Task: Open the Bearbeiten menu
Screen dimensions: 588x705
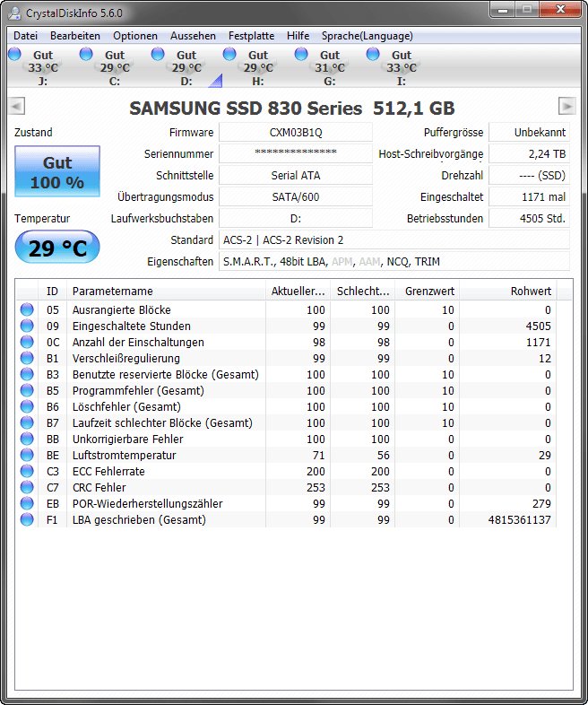Action: pos(75,36)
